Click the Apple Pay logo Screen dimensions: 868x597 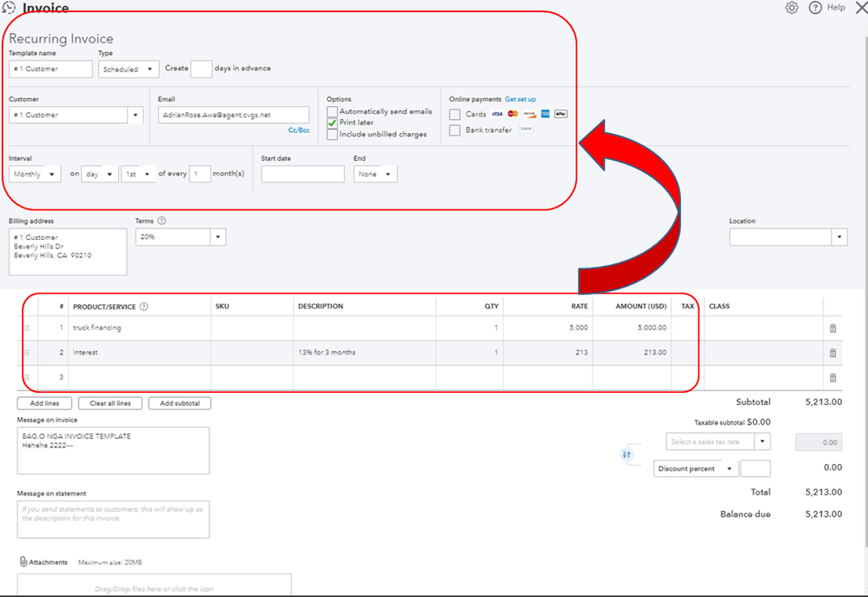click(x=560, y=114)
